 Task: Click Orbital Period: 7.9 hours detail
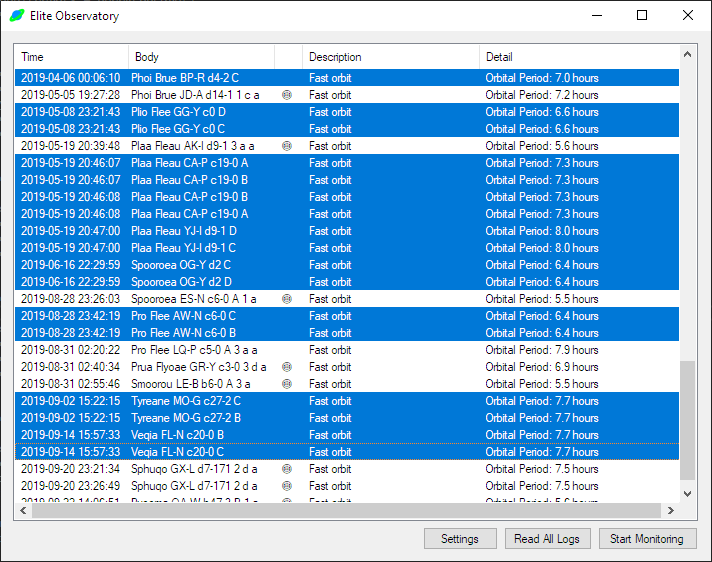click(x=542, y=350)
